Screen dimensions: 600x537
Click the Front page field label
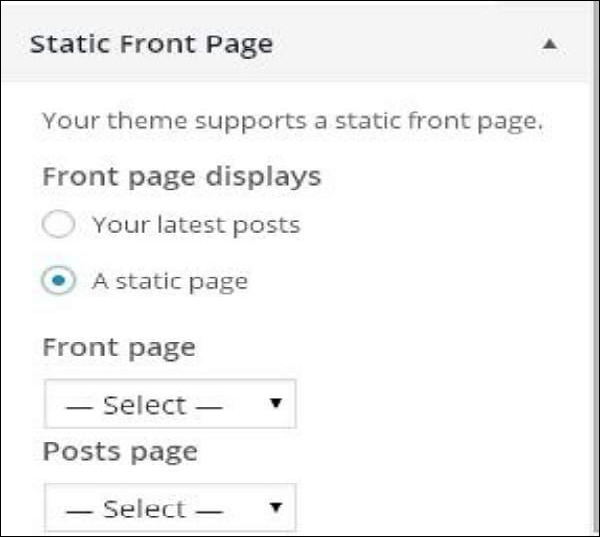(x=118, y=348)
